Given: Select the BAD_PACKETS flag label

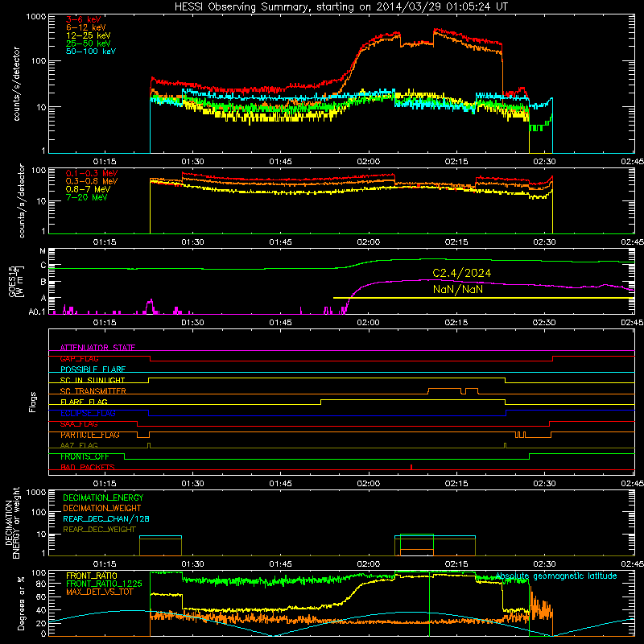Looking at the screenshot, I should 88,467.
